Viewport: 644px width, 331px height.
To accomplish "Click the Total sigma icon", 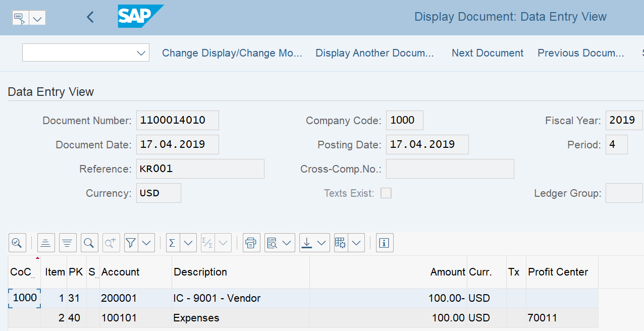I will click(x=173, y=243).
